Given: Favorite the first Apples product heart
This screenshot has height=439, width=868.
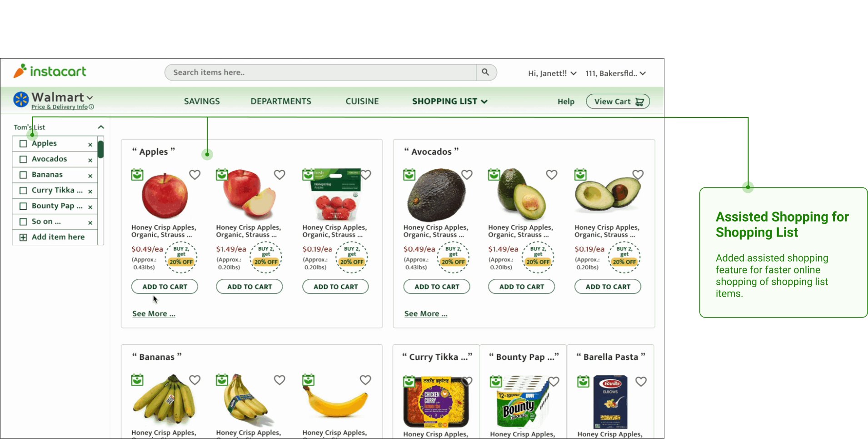Looking at the screenshot, I should [195, 175].
